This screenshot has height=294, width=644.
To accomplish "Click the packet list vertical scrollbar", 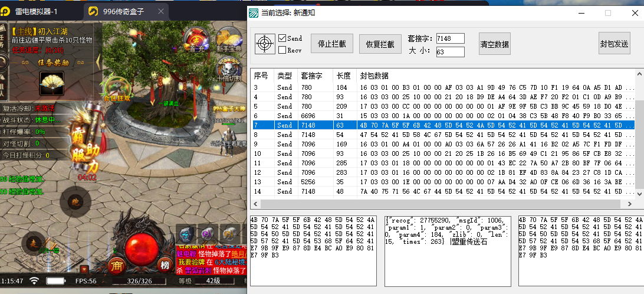I will (x=639, y=130).
